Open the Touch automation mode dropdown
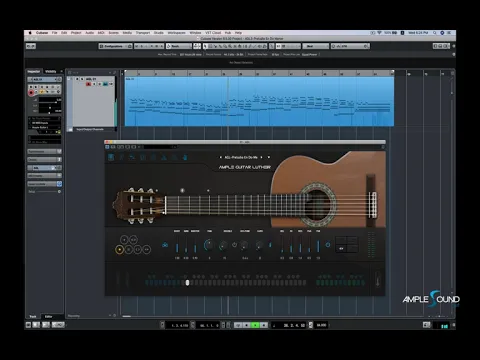480x360 pixels. point(179,46)
